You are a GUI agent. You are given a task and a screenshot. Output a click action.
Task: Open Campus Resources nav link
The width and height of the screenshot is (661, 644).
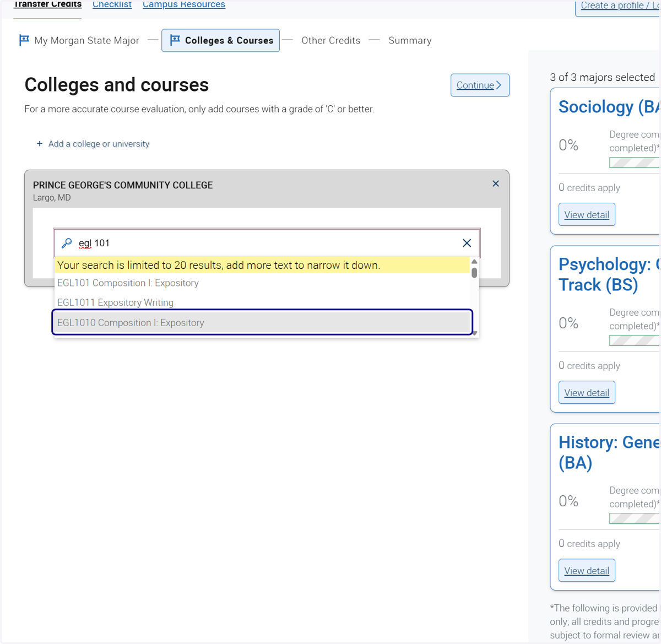click(x=184, y=4)
